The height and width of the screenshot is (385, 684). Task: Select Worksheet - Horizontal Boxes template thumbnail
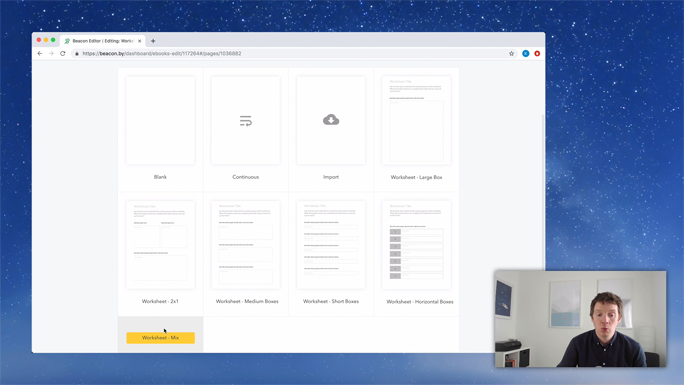tap(417, 245)
